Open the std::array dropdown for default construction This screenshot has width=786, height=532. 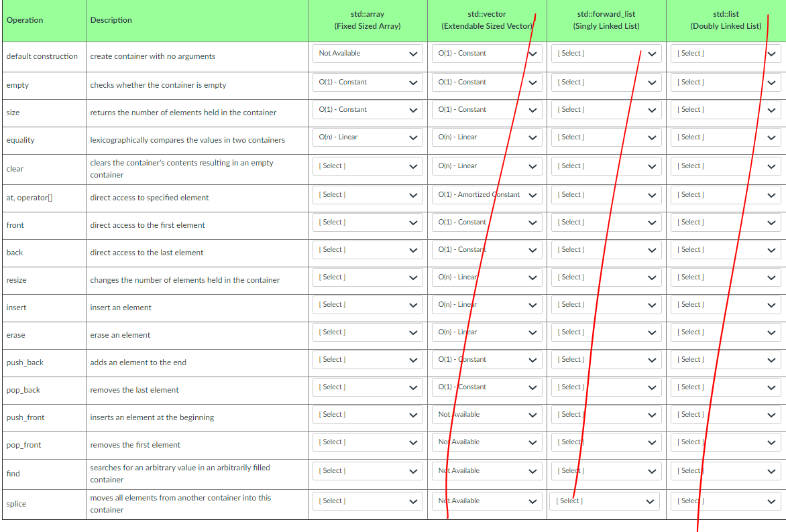(x=367, y=53)
